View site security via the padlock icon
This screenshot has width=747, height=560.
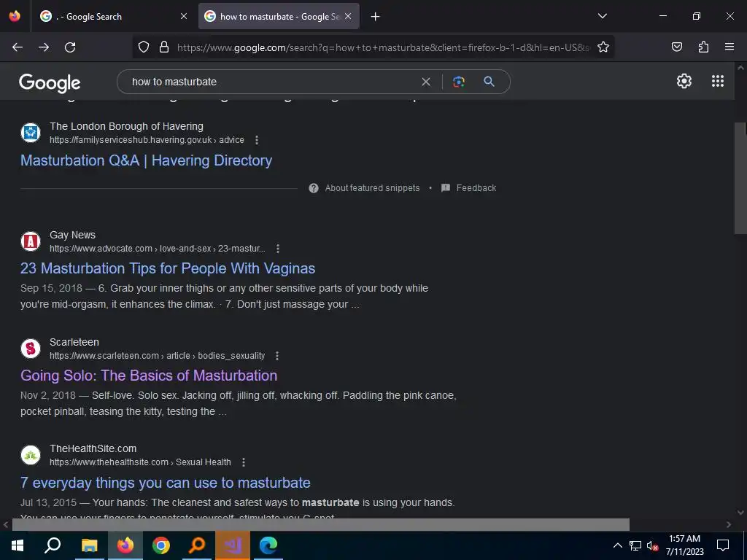pos(164,47)
